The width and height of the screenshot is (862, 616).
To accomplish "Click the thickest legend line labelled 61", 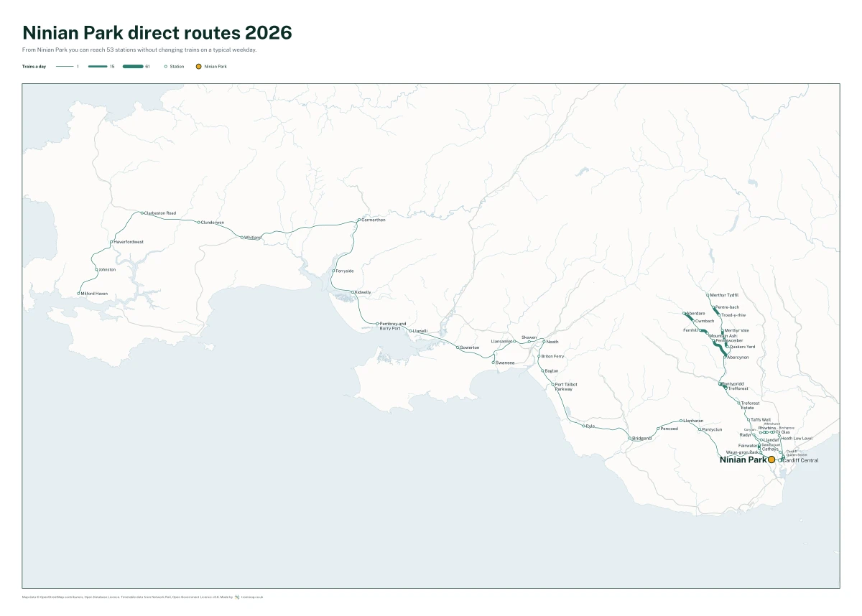I will tap(133, 66).
